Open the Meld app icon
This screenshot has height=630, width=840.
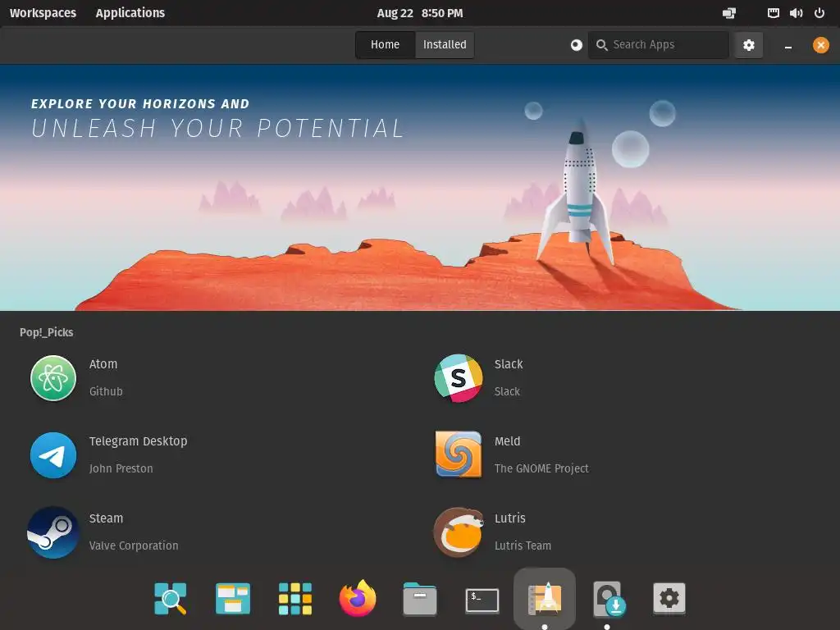(458, 454)
